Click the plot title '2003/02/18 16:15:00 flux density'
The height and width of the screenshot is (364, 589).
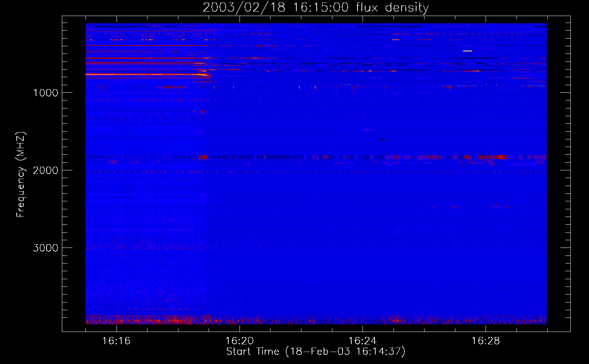[x=316, y=8]
